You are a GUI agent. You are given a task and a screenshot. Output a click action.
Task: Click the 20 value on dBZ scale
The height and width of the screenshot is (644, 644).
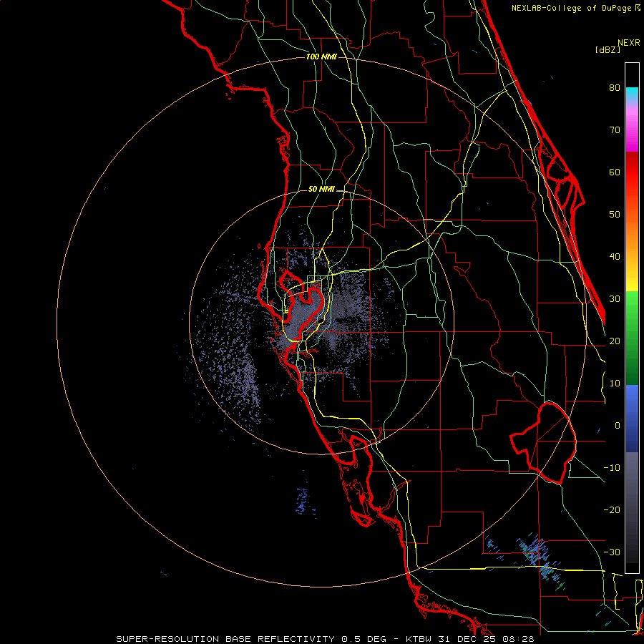point(615,341)
